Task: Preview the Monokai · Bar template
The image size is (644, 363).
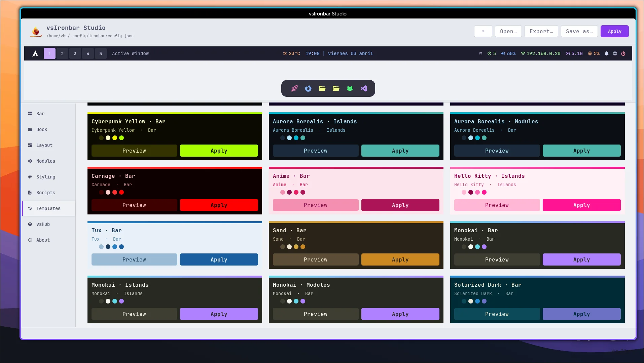Action: [x=497, y=259]
